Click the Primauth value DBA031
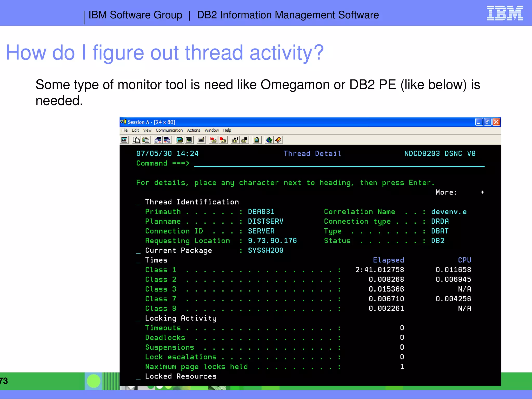Viewport: 532px width, 399px height. click(261, 212)
